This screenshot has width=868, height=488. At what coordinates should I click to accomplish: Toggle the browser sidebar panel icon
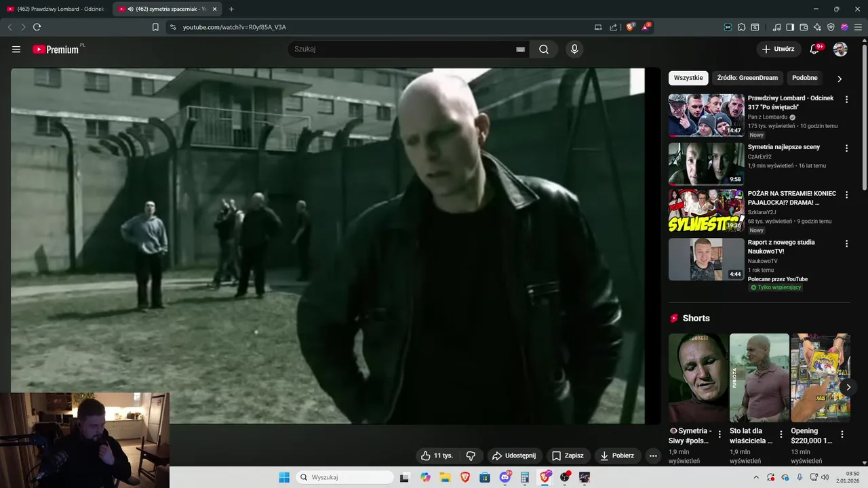point(790,27)
